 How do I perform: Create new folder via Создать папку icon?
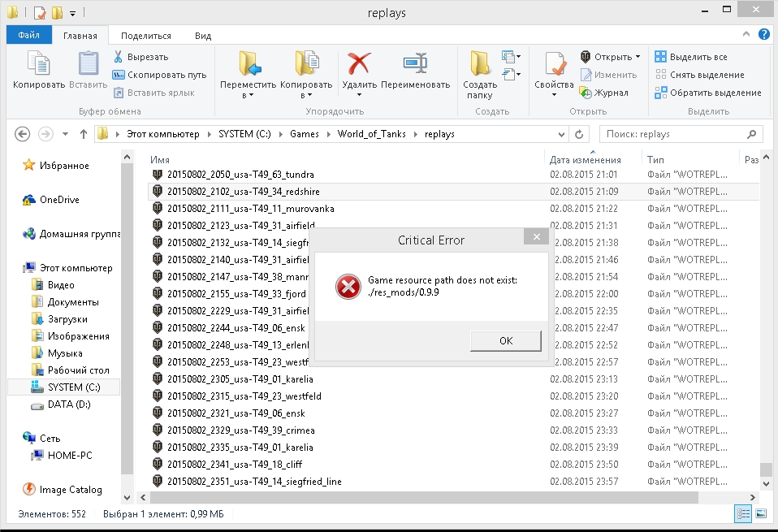pos(479,65)
